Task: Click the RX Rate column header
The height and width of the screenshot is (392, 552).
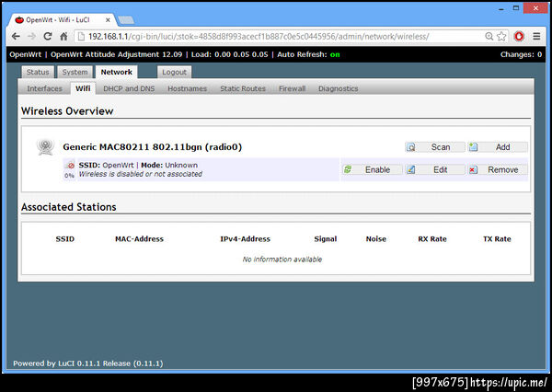Action: coord(432,239)
